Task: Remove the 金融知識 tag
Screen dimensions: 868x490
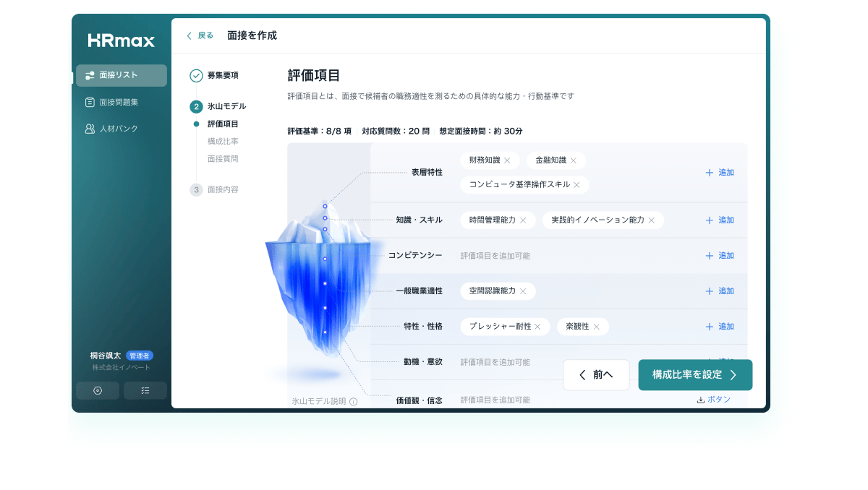Action: [x=574, y=160]
